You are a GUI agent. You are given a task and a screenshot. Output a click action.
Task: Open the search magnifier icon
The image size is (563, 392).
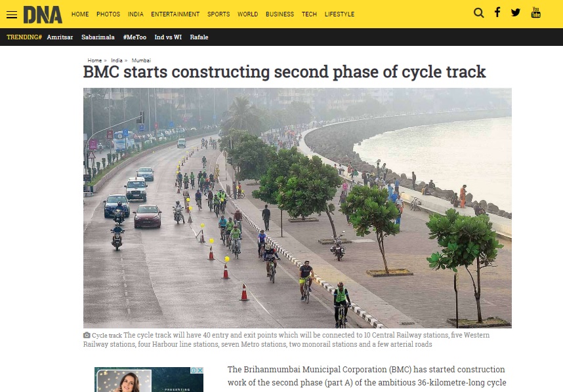[478, 13]
